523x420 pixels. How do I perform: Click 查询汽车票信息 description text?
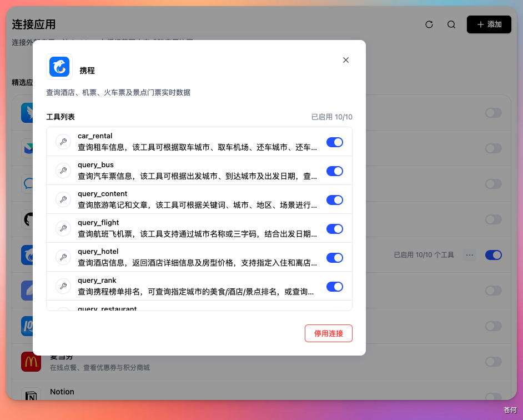[198, 176]
